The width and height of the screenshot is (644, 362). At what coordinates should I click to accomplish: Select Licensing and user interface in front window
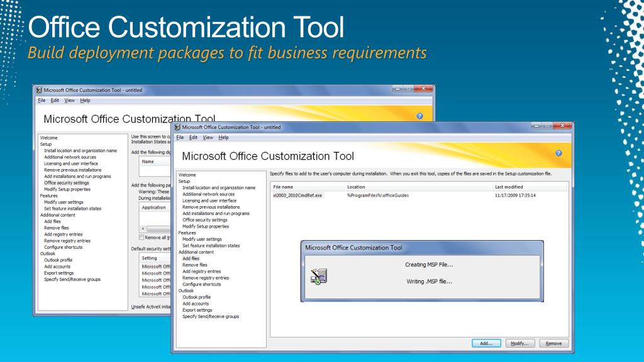(x=209, y=200)
